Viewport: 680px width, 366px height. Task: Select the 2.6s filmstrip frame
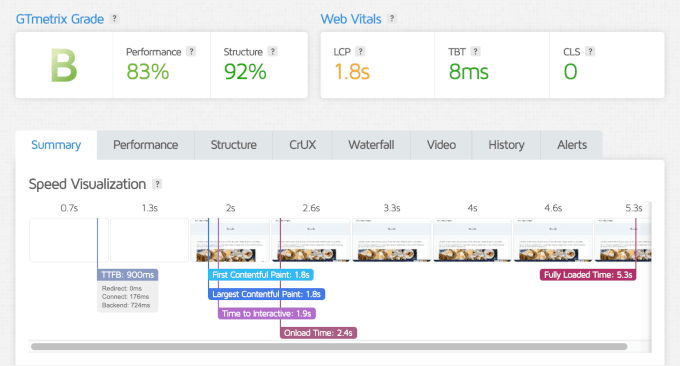coord(311,240)
